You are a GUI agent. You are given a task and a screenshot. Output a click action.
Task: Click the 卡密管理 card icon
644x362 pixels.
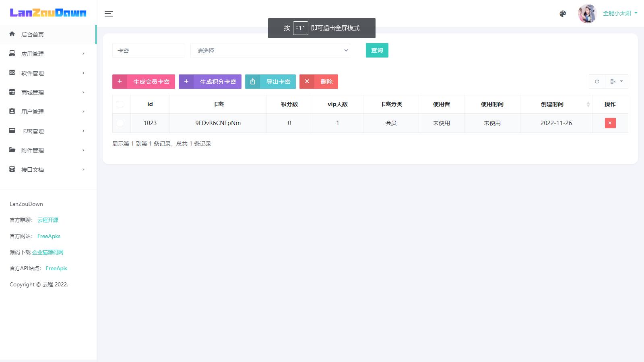click(12, 131)
